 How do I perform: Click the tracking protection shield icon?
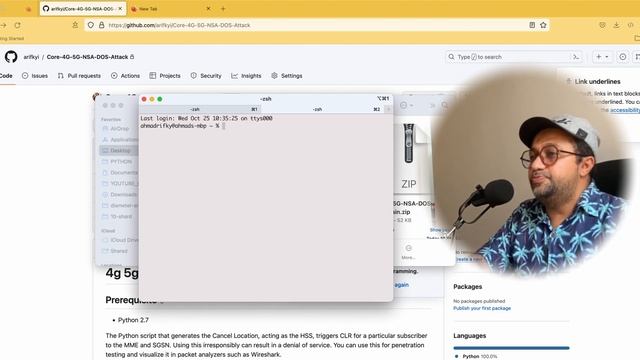[x=91, y=25]
